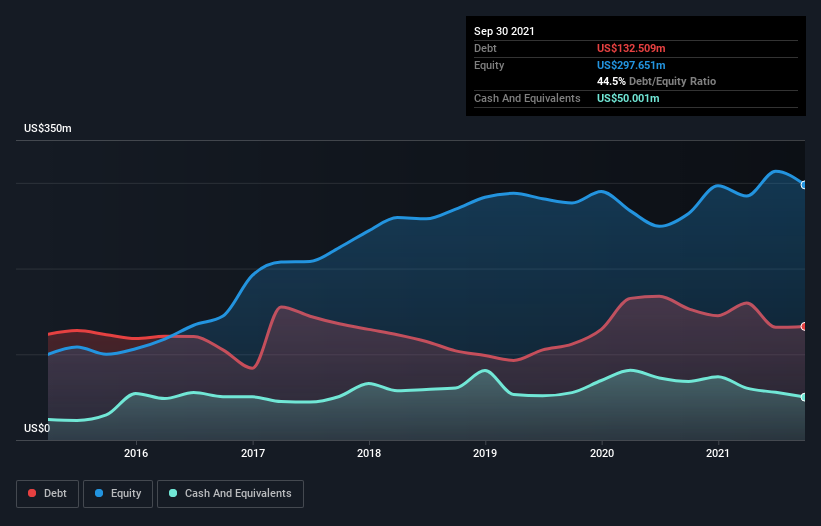Click the Equity row label in tooltip
The width and height of the screenshot is (821, 526).
[x=489, y=65]
